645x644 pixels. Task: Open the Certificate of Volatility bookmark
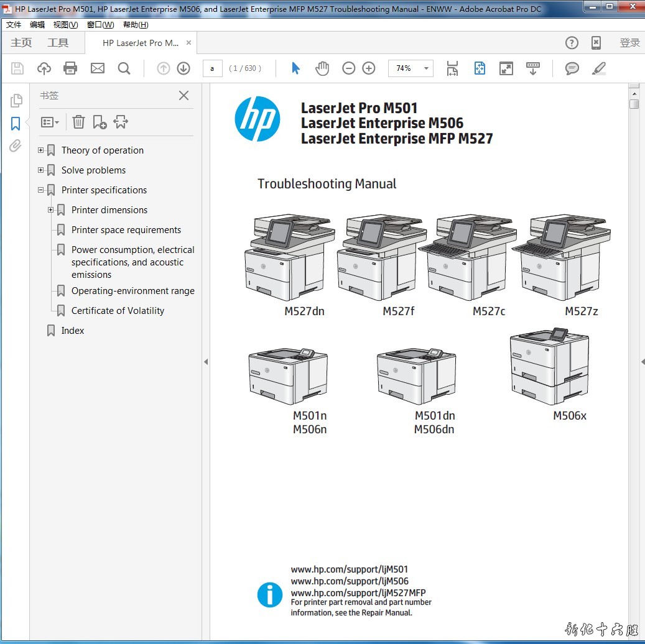point(118,311)
